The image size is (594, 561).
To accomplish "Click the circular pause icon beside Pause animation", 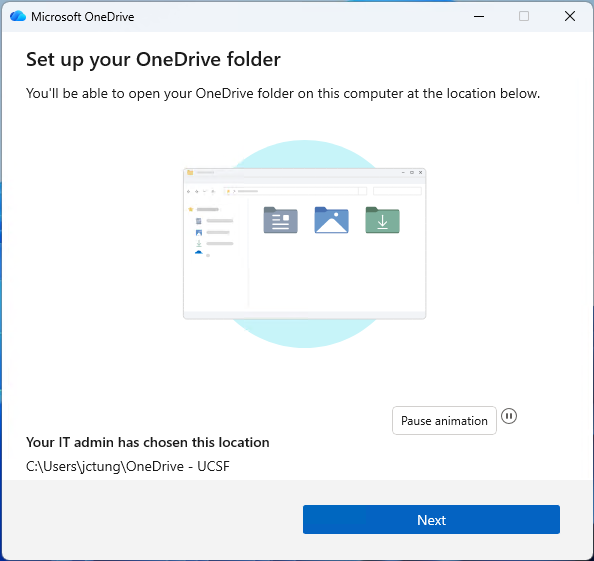I will click(x=509, y=416).
